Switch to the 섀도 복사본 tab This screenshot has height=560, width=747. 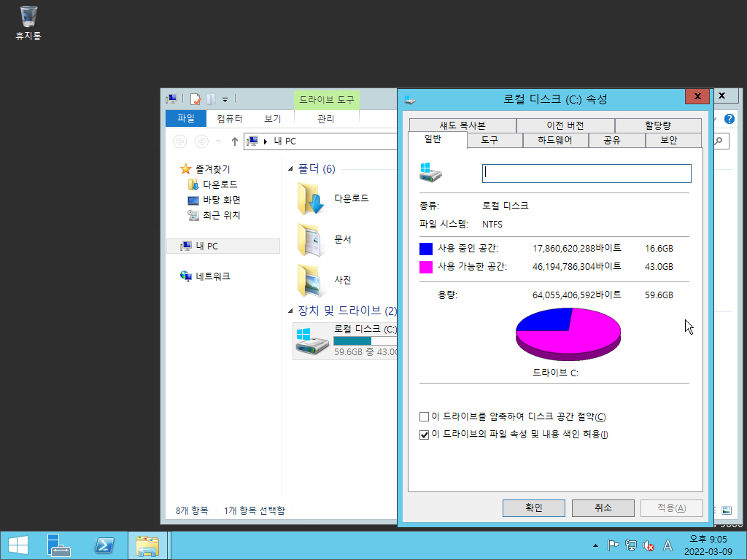tap(462, 125)
